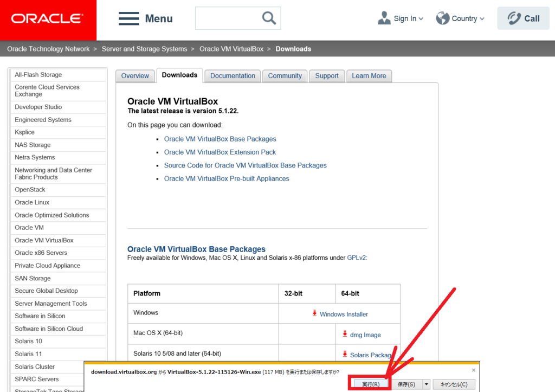Viewport: 555px width, 392px height.
Task: Expand the Sign In dropdown
Action: (x=421, y=19)
